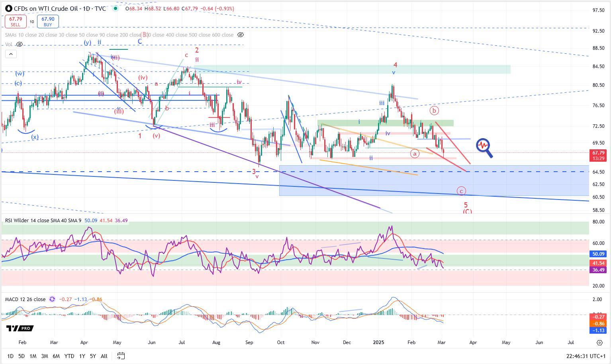Toggle visibility of Vol indicator

20,44
